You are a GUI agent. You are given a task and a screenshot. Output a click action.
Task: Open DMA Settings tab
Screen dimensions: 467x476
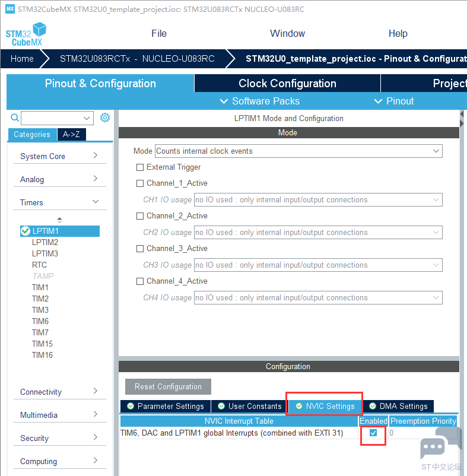[398, 406]
